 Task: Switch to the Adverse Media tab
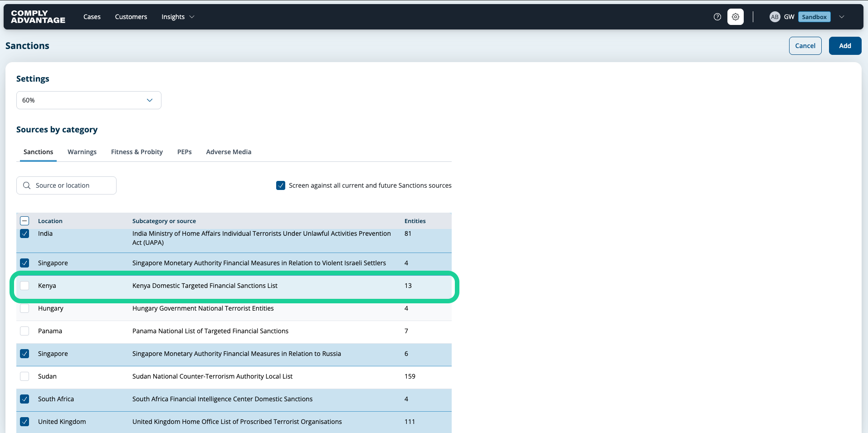(229, 152)
